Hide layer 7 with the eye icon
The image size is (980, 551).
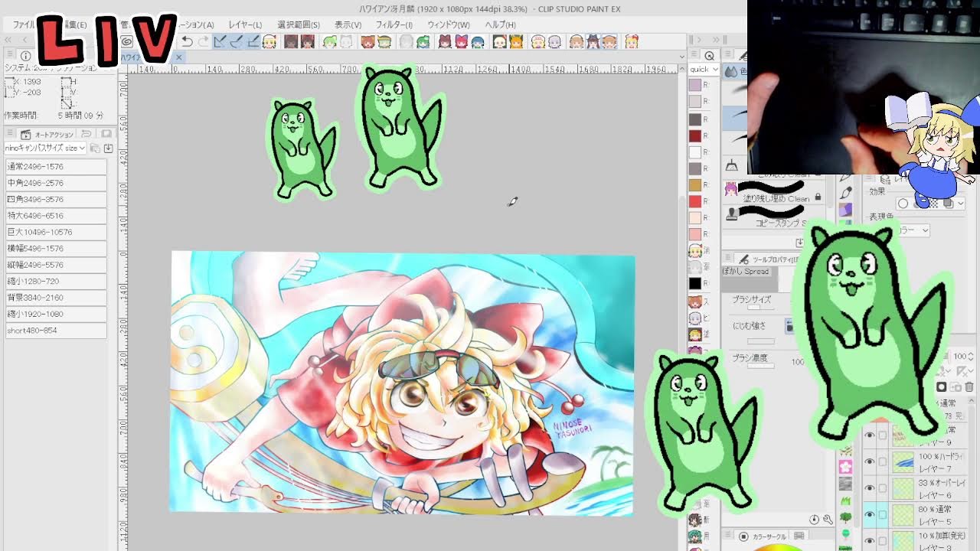[869, 462]
